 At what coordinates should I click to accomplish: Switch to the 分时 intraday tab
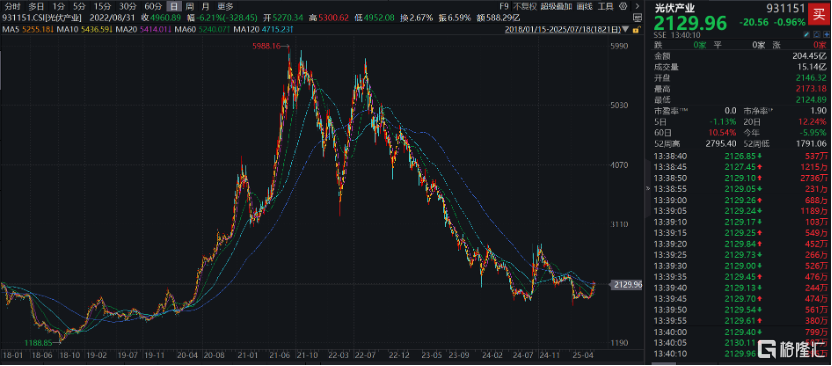tap(12, 6)
